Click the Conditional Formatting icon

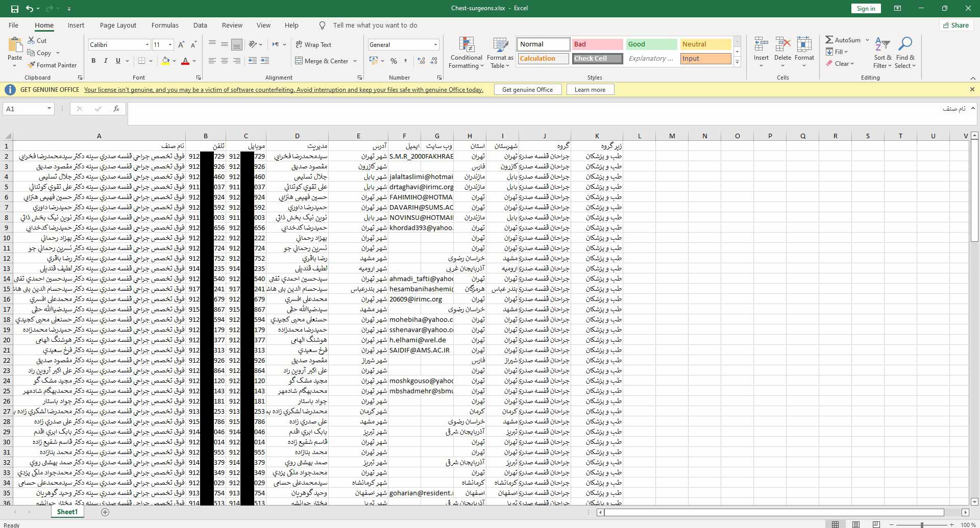coord(466,45)
